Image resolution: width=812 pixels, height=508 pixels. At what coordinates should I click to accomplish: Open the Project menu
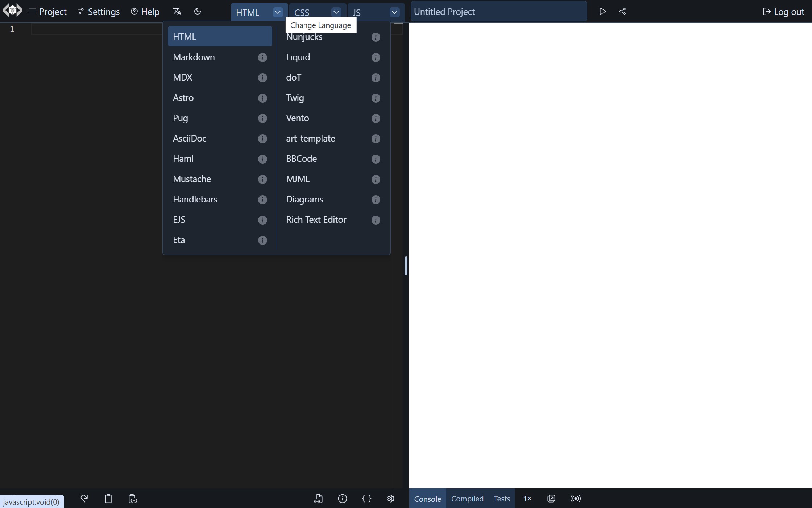(48, 12)
